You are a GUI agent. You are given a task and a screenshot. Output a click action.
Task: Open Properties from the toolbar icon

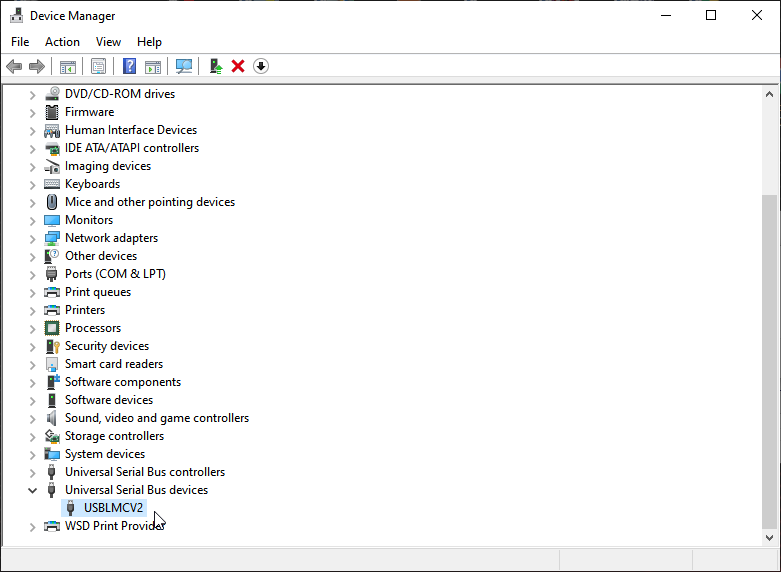click(x=98, y=66)
